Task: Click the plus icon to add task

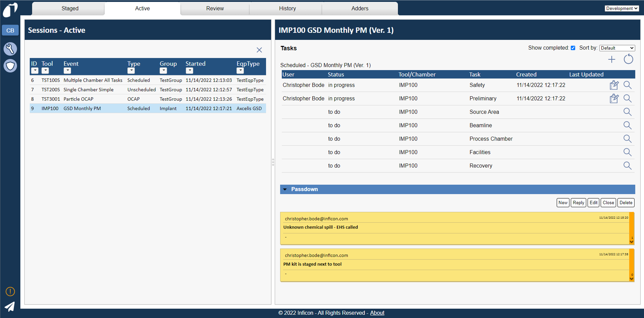Action: point(612,59)
